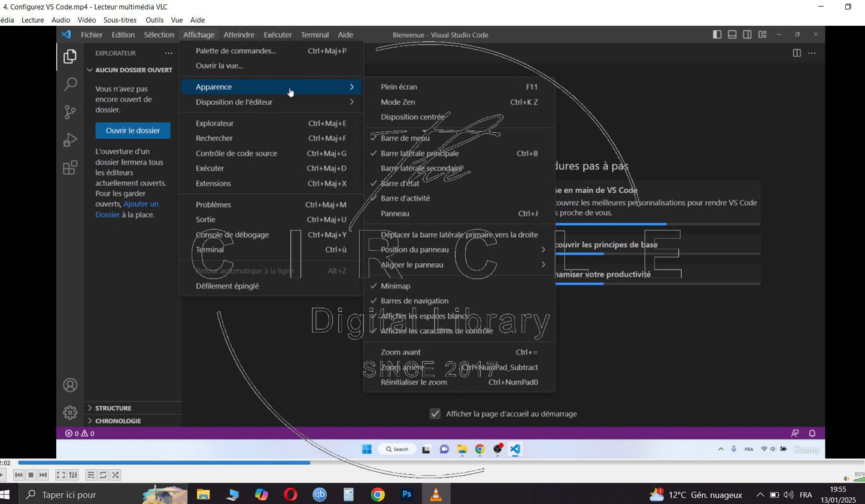865x504 pixels.
Task: Disable the Minimap option in the Apparence submenu
Action: click(x=396, y=286)
